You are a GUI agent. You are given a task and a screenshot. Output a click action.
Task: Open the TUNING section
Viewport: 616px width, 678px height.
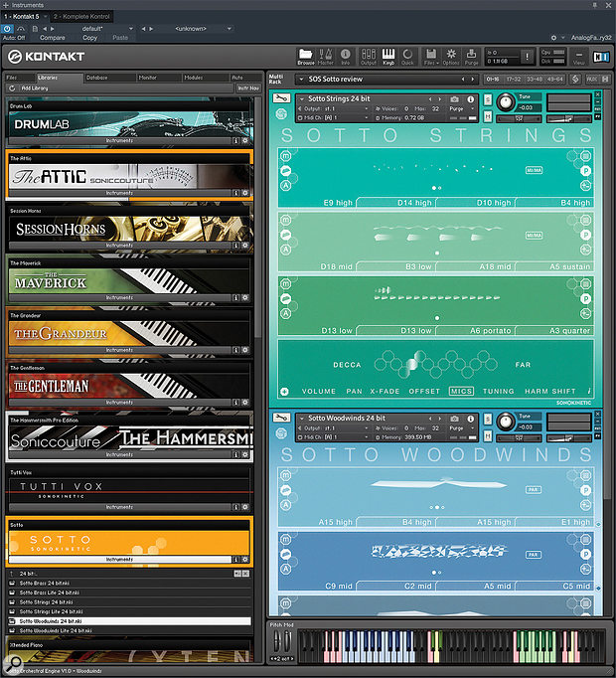coord(498,391)
